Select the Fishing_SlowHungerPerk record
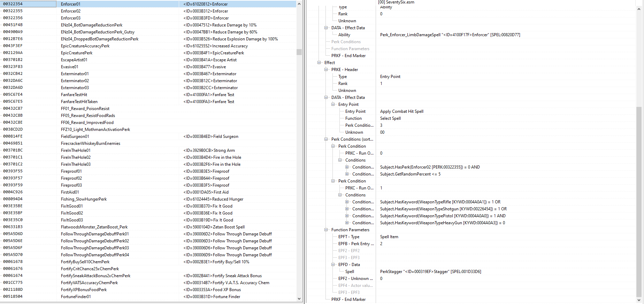This screenshot has width=644, height=304. coord(148,199)
